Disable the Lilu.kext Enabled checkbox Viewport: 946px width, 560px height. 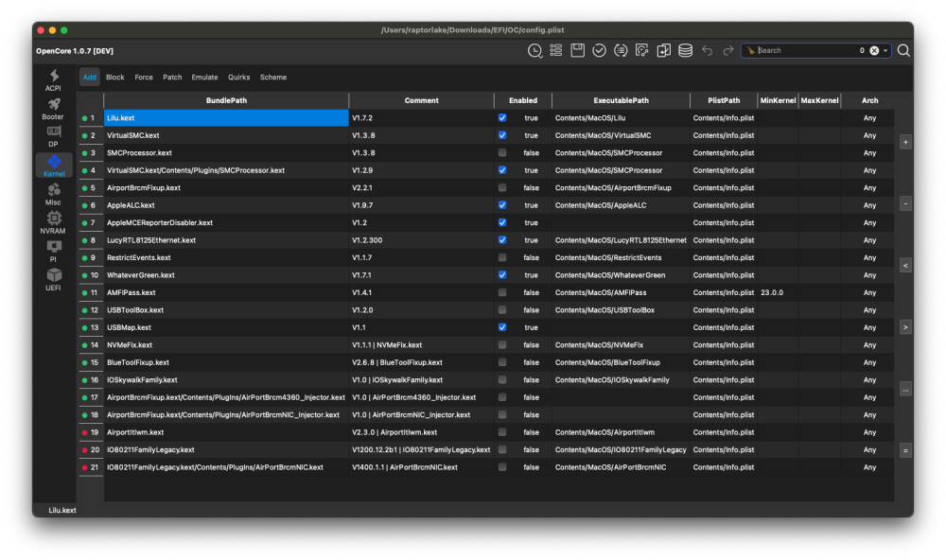click(502, 117)
